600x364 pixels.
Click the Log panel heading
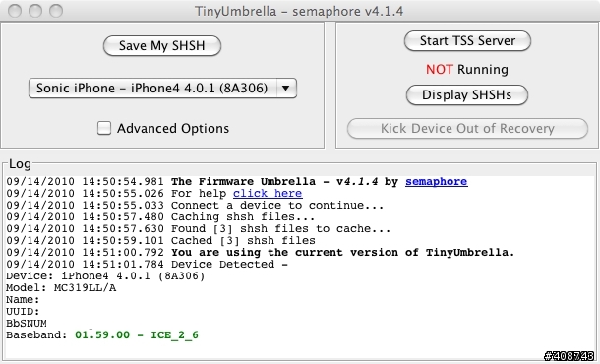[20, 164]
